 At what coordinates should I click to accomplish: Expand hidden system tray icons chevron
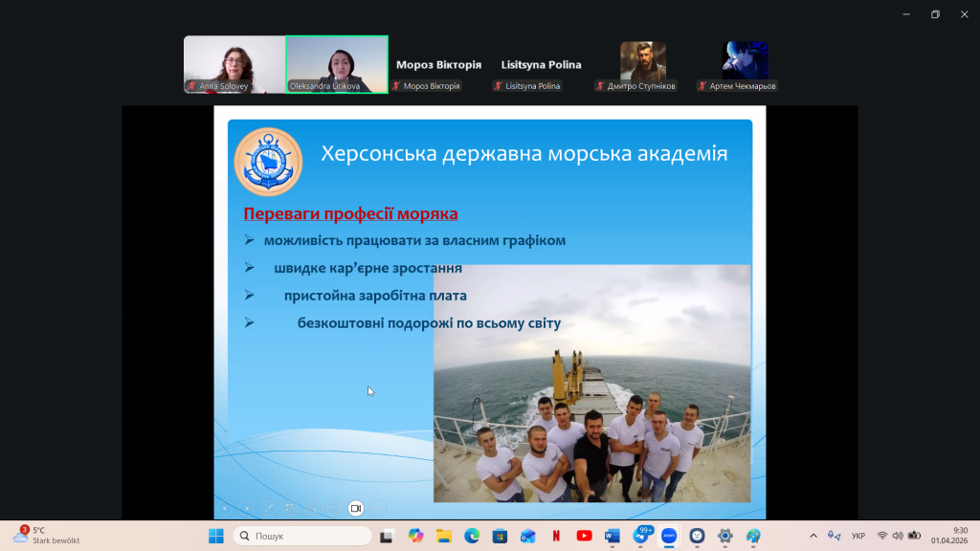coord(813,536)
